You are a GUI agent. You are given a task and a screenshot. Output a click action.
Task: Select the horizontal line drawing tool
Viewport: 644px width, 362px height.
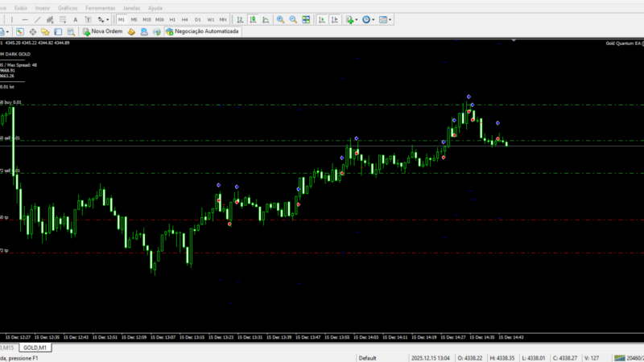coord(25,19)
